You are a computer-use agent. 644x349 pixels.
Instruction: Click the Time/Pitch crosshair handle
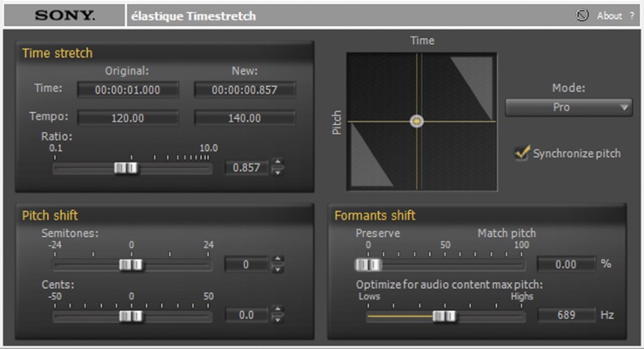coord(417,121)
